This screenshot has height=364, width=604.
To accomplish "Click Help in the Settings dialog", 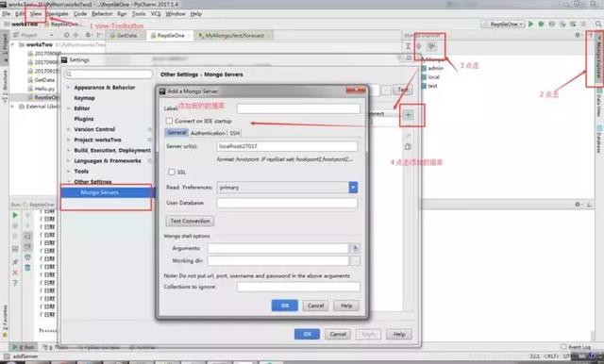I will pyautogui.click(x=399, y=334).
